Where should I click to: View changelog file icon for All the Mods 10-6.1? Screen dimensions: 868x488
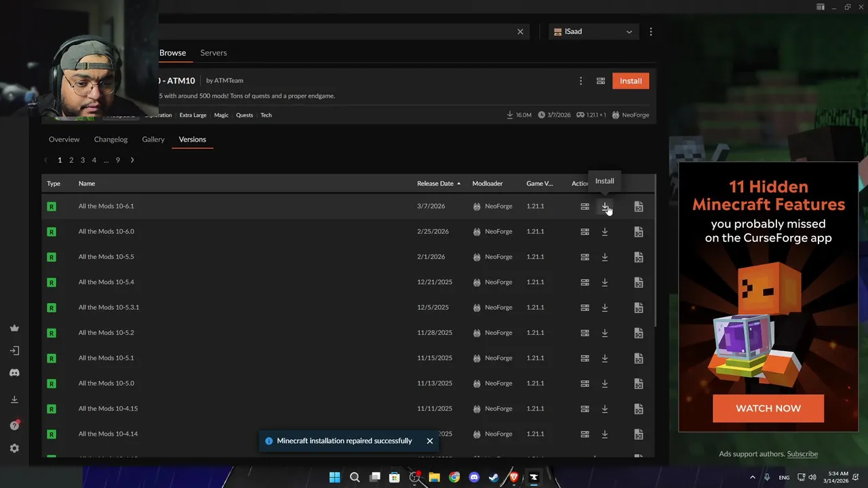[639, 206]
